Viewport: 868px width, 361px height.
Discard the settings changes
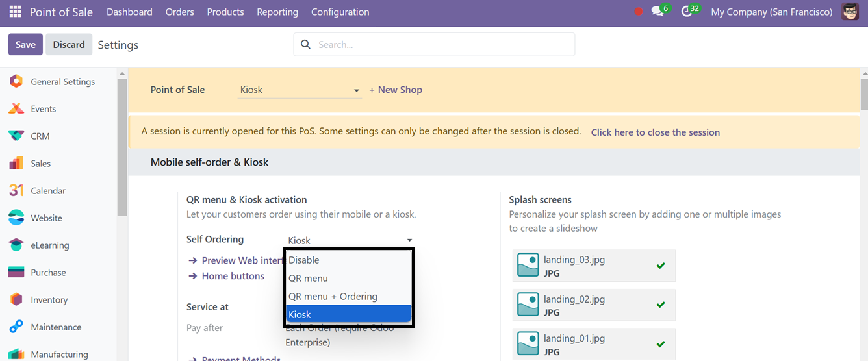coord(69,44)
